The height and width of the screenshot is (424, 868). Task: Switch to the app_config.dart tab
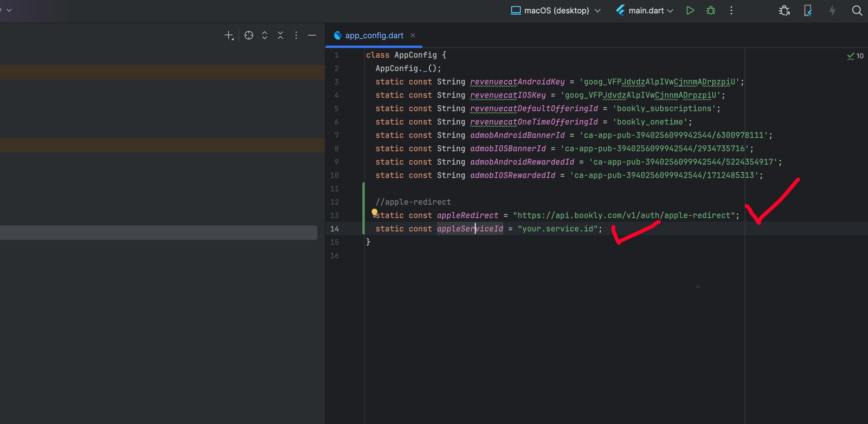pyautogui.click(x=374, y=36)
